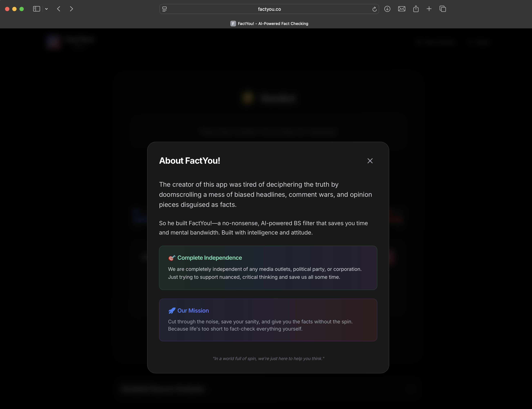Show the Safari sidebar
This screenshot has height=409, width=532.
click(37, 9)
